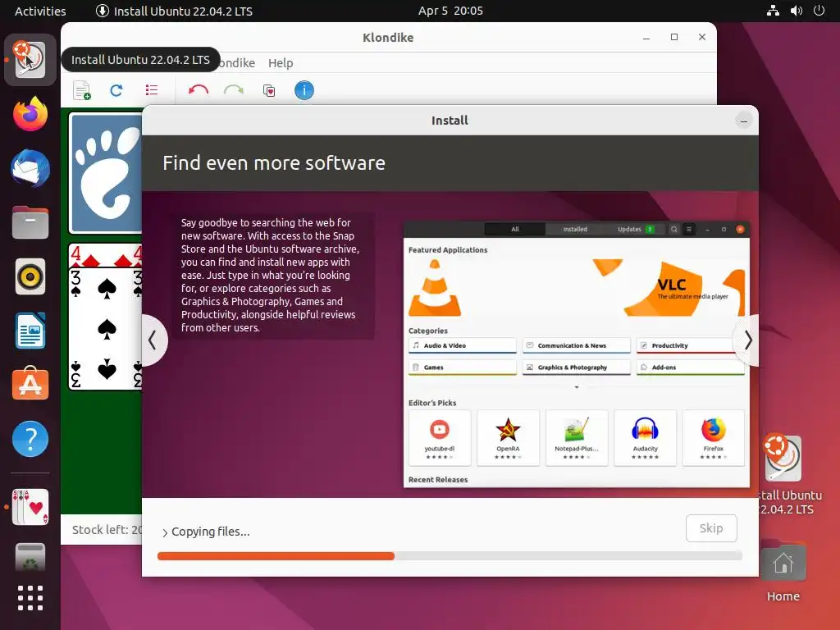Go to previous installer slide
This screenshot has height=630, width=840.
click(x=153, y=340)
